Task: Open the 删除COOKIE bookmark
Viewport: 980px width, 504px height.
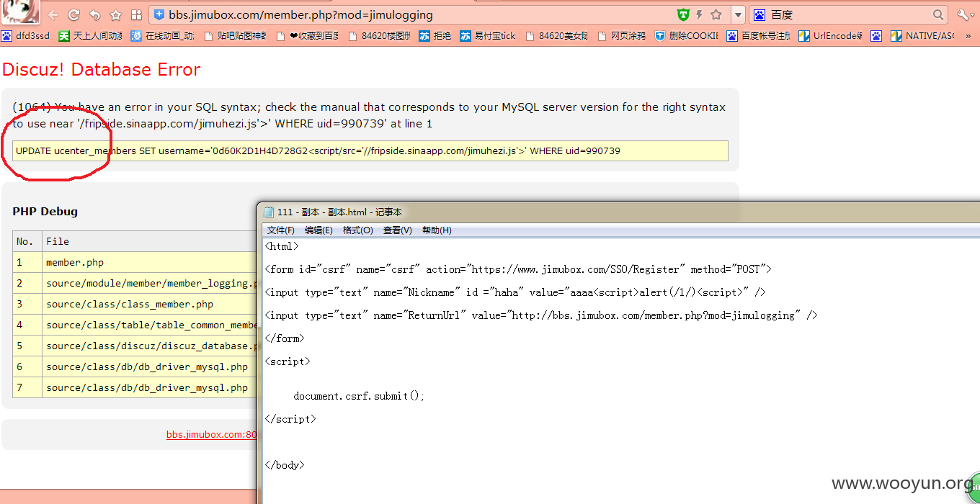Action: coord(687,35)
